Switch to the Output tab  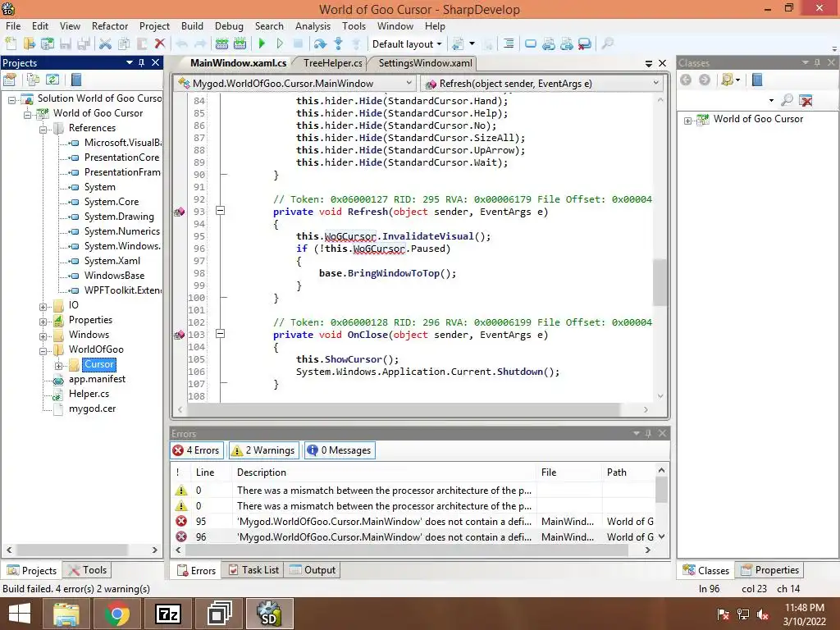313,570
